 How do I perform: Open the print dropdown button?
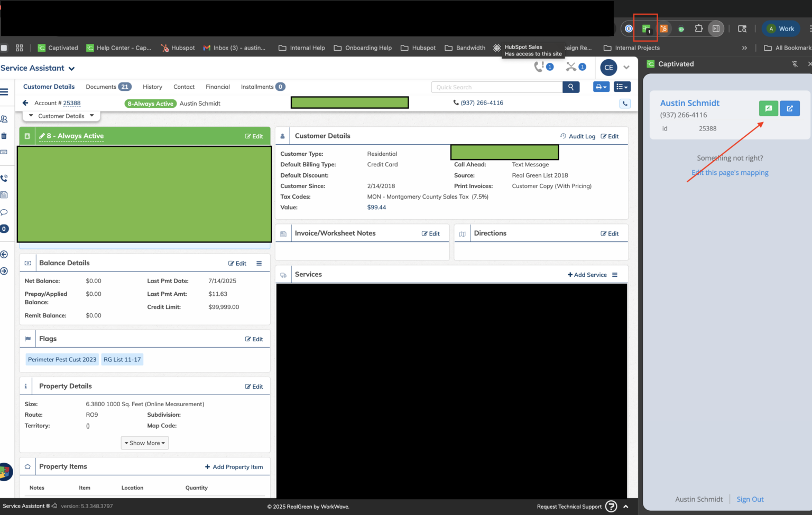click(601, 87)
